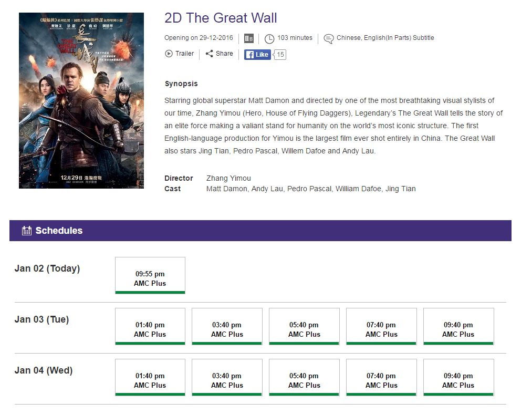
Task: Pick Jan 04 03:40 pm AMC Plus
Action: point(227,377)
